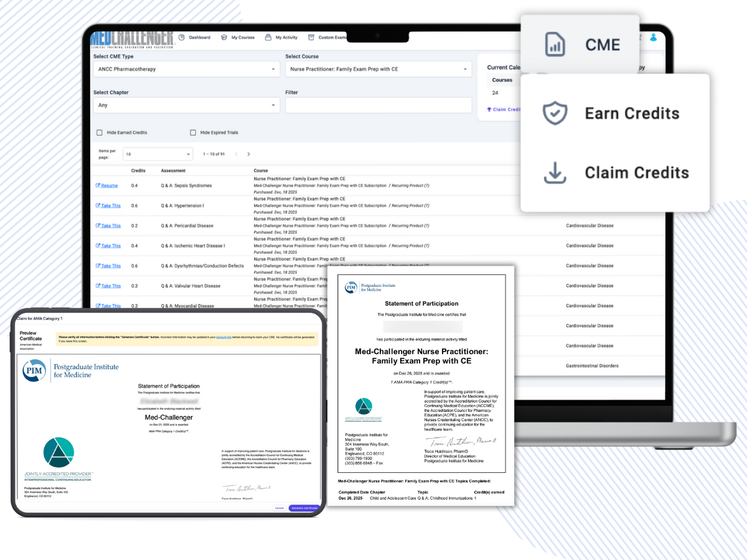Click the Generate Certificate button

pyautogui.click(x=304, y=508)
